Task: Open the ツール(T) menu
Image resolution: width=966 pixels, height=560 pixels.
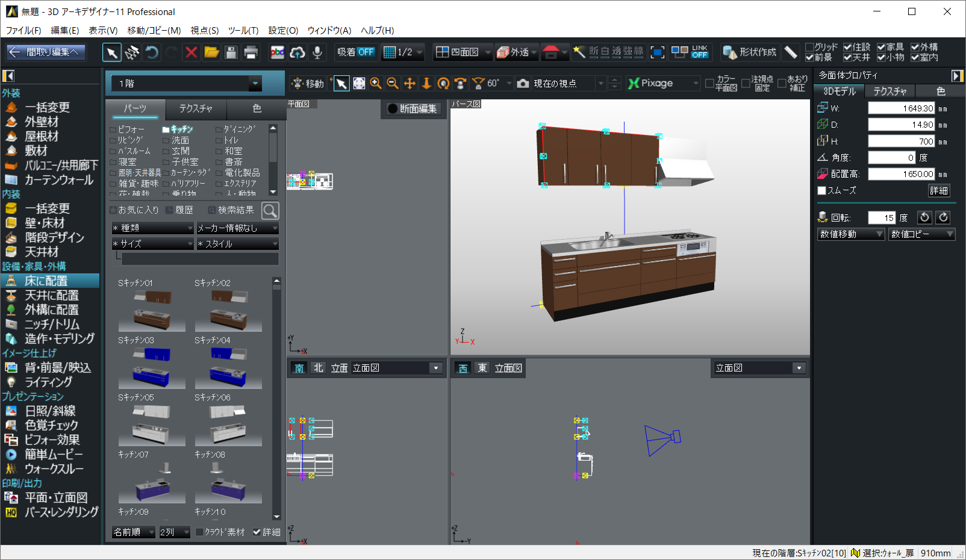Action: click(x=243, y=30)
